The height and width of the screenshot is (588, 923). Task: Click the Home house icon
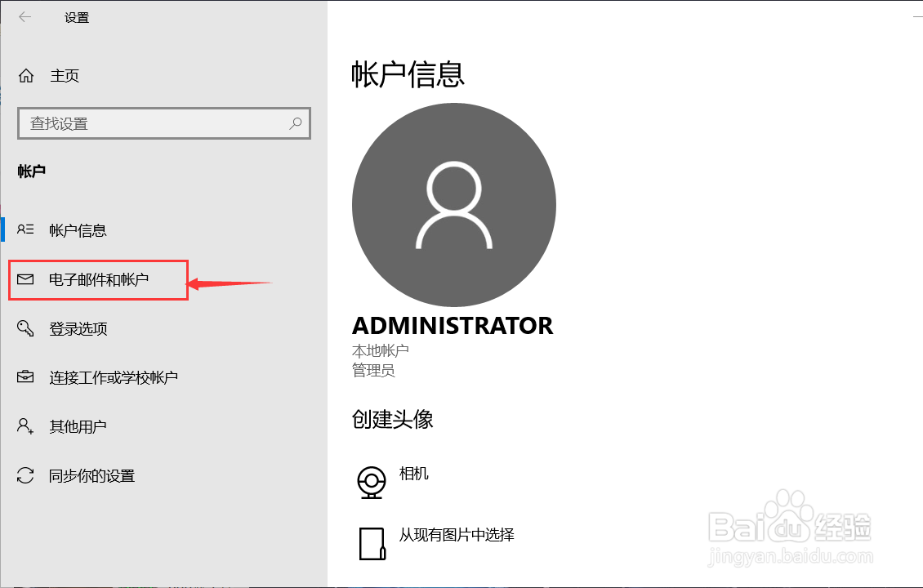(x=26, y=76)
